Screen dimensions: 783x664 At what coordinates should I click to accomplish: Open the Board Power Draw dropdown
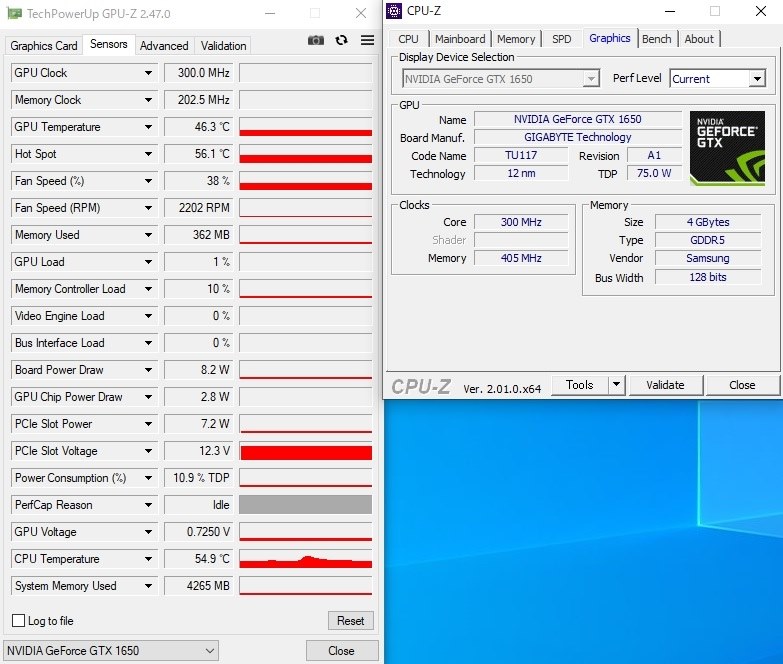[x=148, y=370]
